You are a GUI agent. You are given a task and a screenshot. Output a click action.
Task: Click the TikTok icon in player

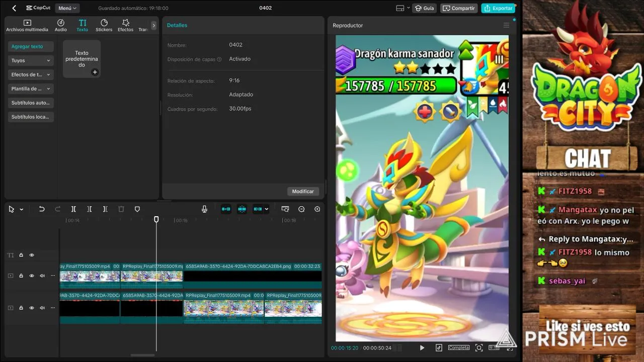(x=439, y=347)
